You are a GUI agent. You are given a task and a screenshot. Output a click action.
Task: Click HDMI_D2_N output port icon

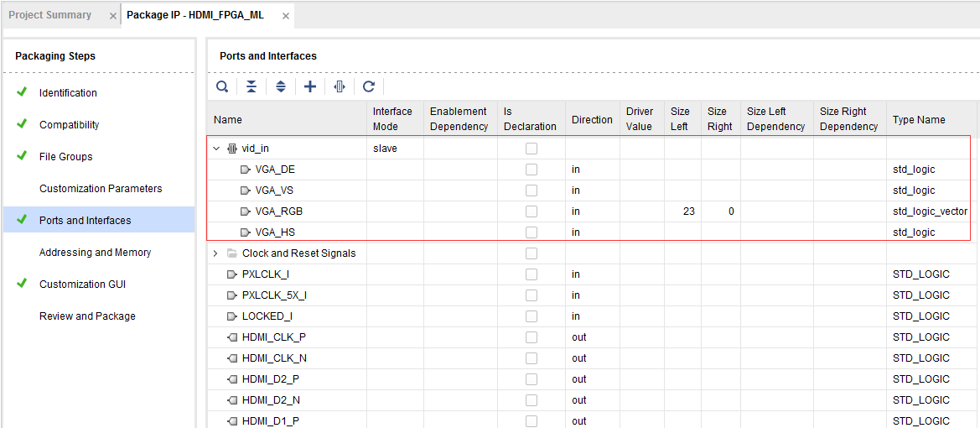click(x=232, y=399)
